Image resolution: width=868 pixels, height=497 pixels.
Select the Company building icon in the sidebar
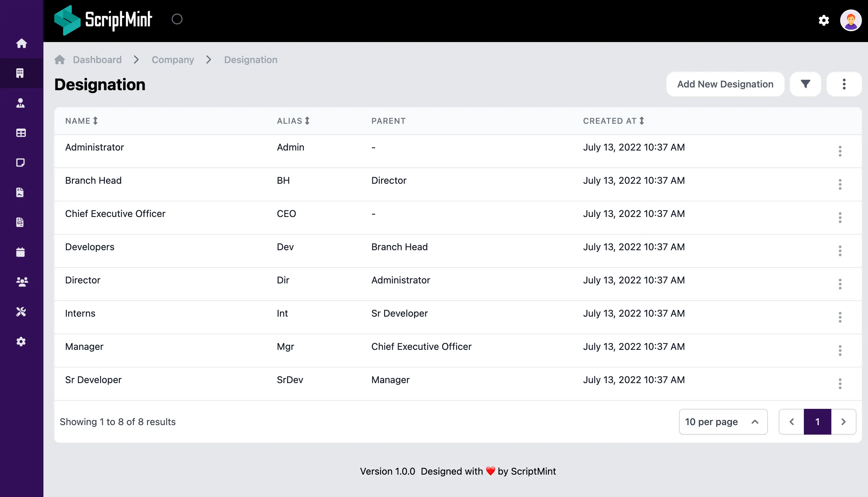pyautogui.click(x=20, y=73)
